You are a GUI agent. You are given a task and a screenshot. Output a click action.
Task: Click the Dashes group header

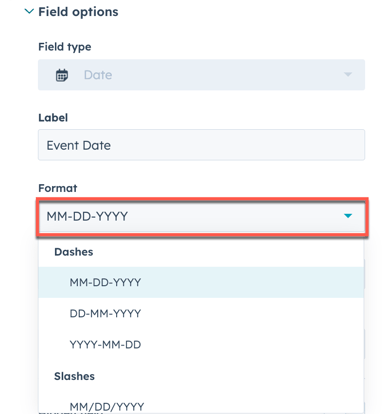74,252
